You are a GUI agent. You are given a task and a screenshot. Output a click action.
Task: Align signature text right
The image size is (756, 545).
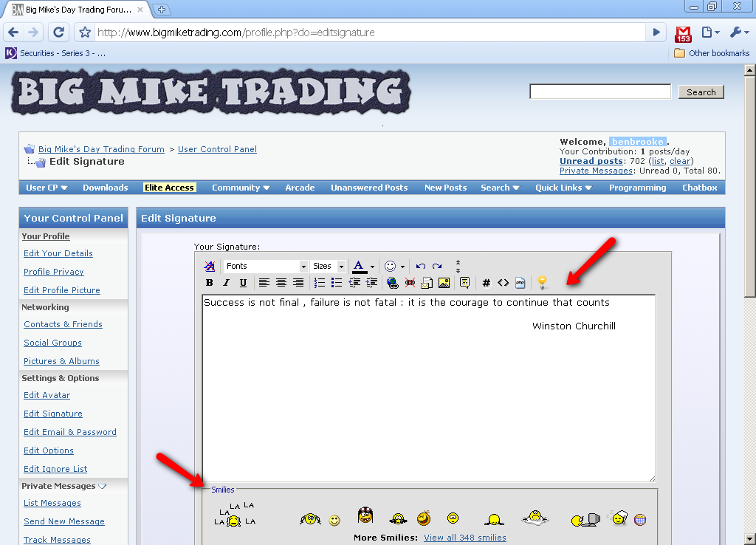tap(298, 283)
